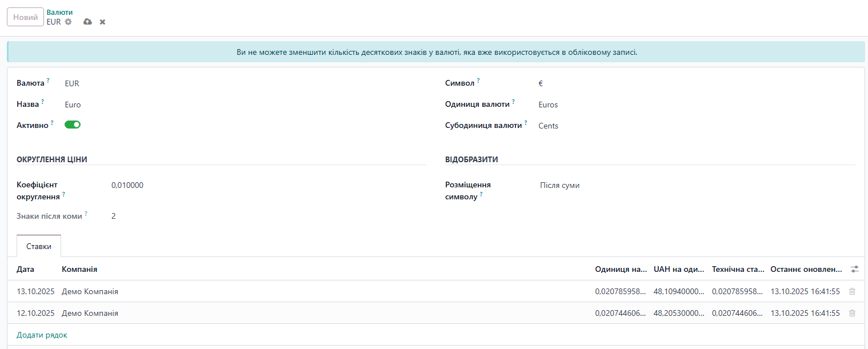Toggle the Активно switch
The image size is (868, 349).
pyautogui.click(x=73, y=125)
